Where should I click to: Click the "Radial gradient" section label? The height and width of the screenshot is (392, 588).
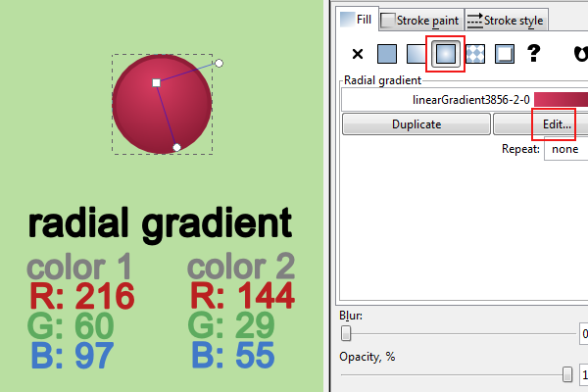tap(382, 80)
